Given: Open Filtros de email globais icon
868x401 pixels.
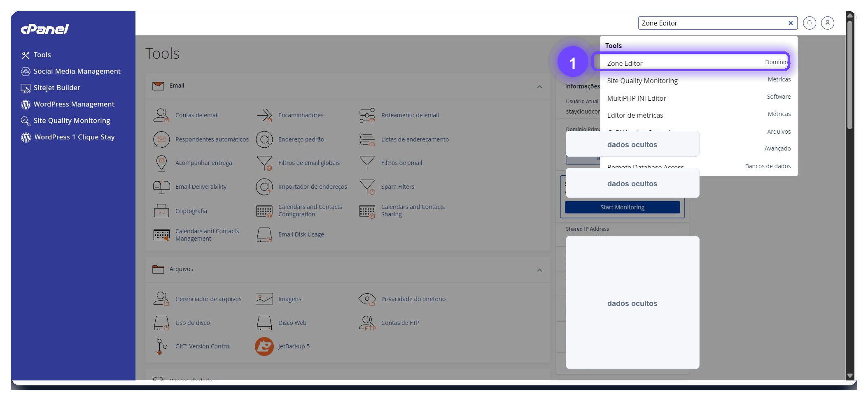Looking at the screenshot, I should (x=264, y=163).
